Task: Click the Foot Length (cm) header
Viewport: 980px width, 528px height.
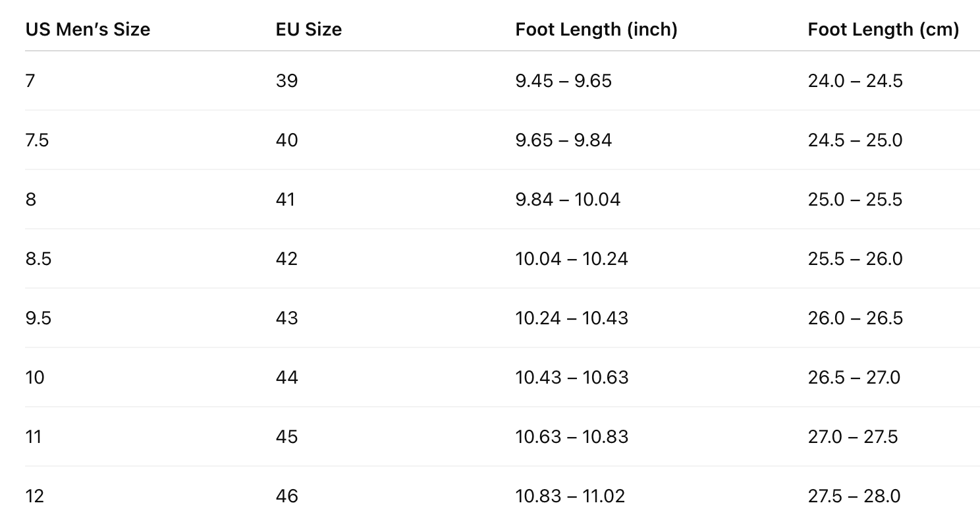Action: 883,30
